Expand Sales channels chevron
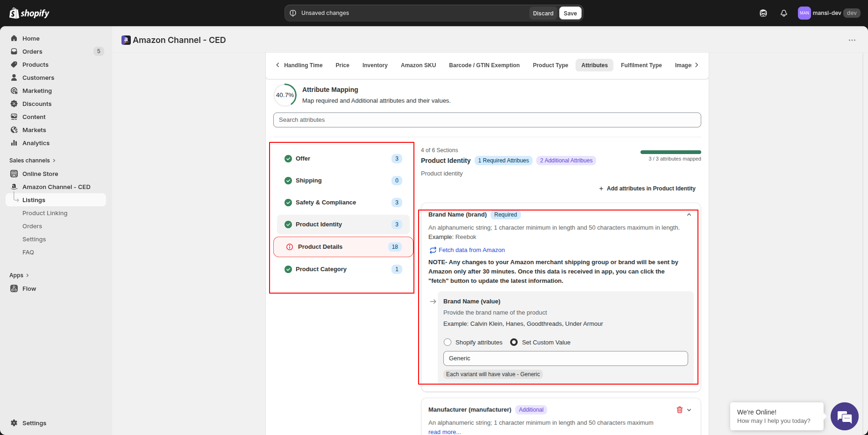868x435 pixels. click(54, 161)
